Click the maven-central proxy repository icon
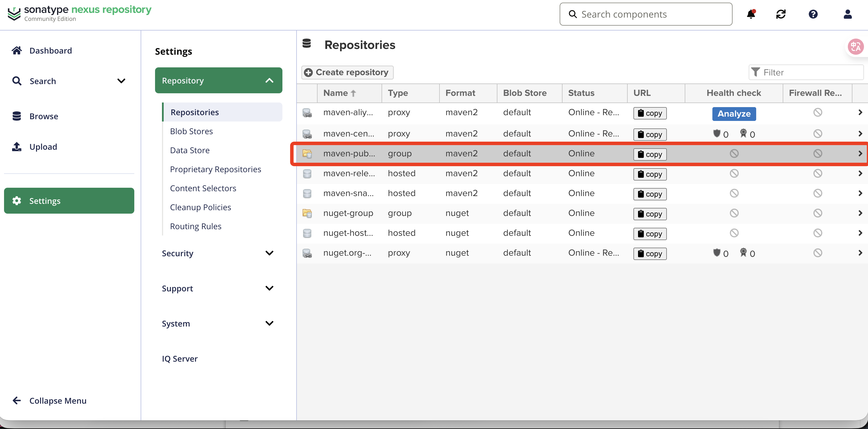Screen dimensions: 868x429 [307, 134]
